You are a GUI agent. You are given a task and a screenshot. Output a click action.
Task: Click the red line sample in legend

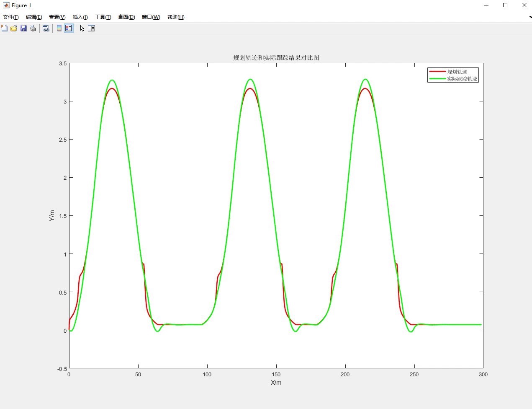point(437,72)
